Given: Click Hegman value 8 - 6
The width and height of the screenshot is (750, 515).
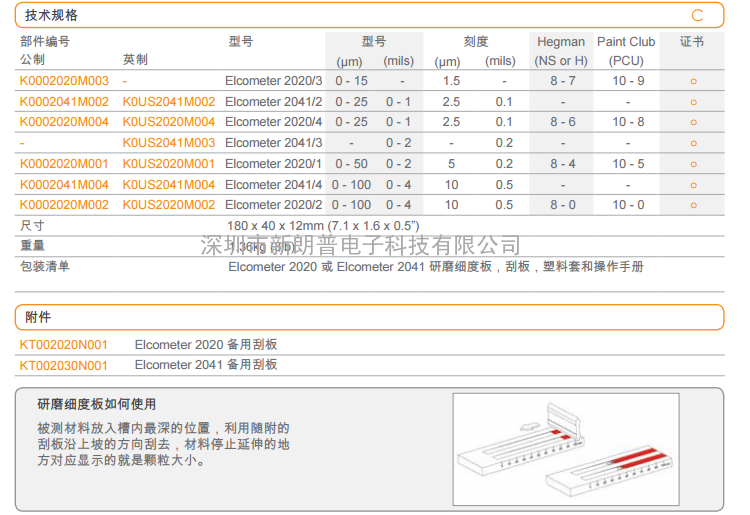Looking at the screenshot, I should point(562,122).
